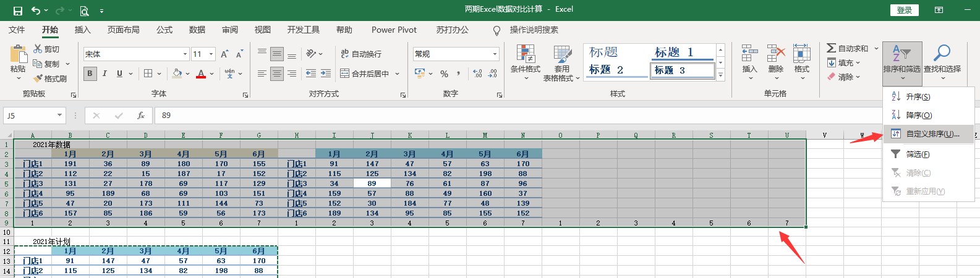Screen dimensions: 980x278
Task: Click the align-right icon
Action: click(x=292, y=74)
